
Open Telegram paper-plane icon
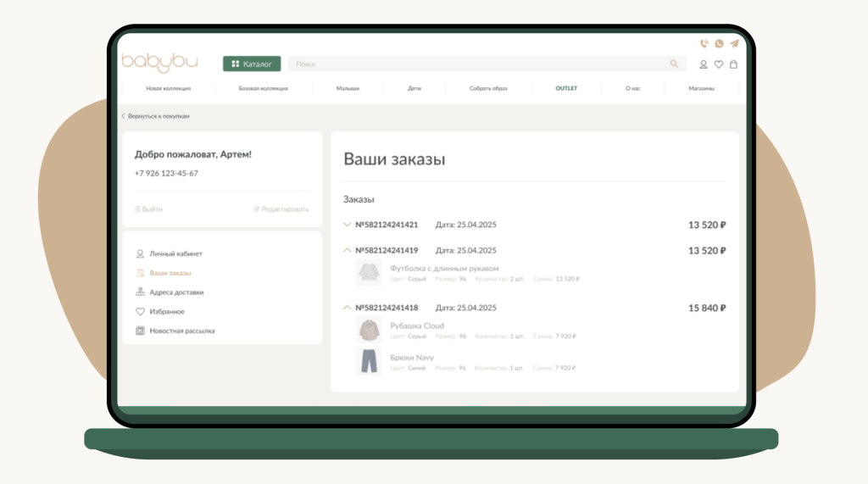734,44
